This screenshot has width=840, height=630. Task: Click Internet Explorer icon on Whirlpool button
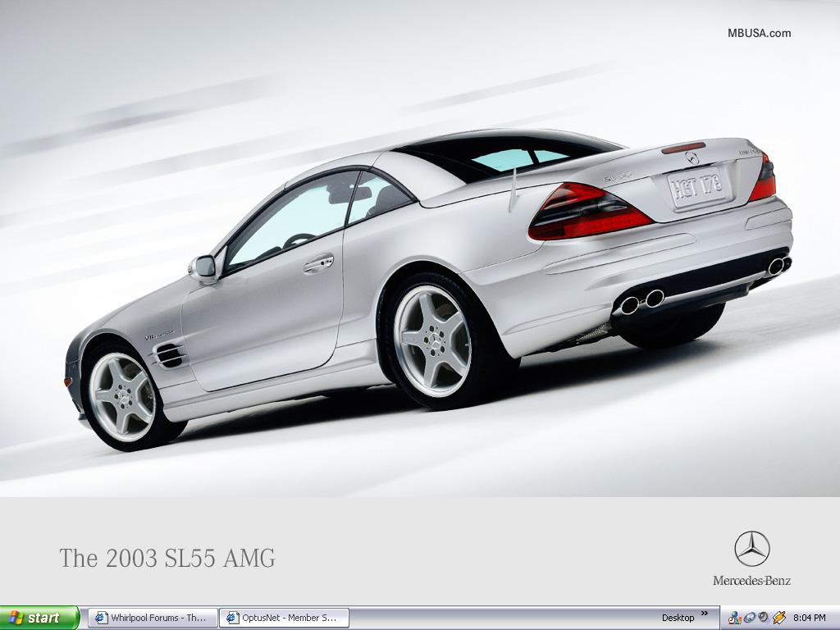coord(101,618)
